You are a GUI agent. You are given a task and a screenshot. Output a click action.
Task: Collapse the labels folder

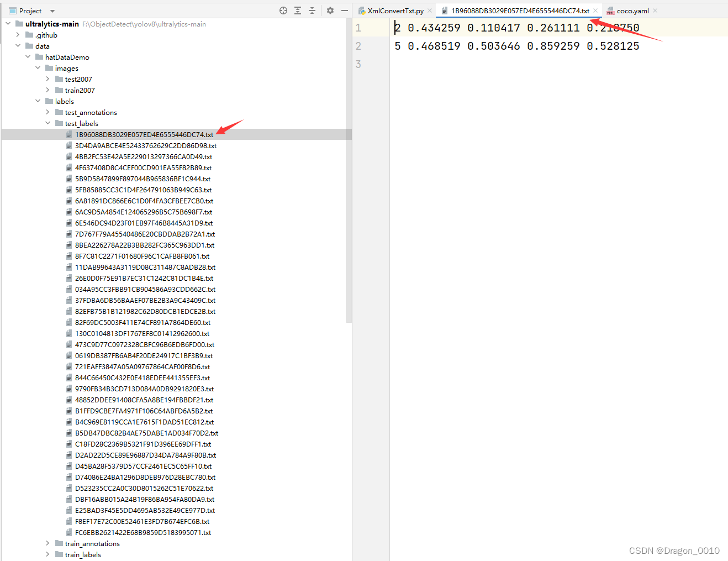point(38,101)
